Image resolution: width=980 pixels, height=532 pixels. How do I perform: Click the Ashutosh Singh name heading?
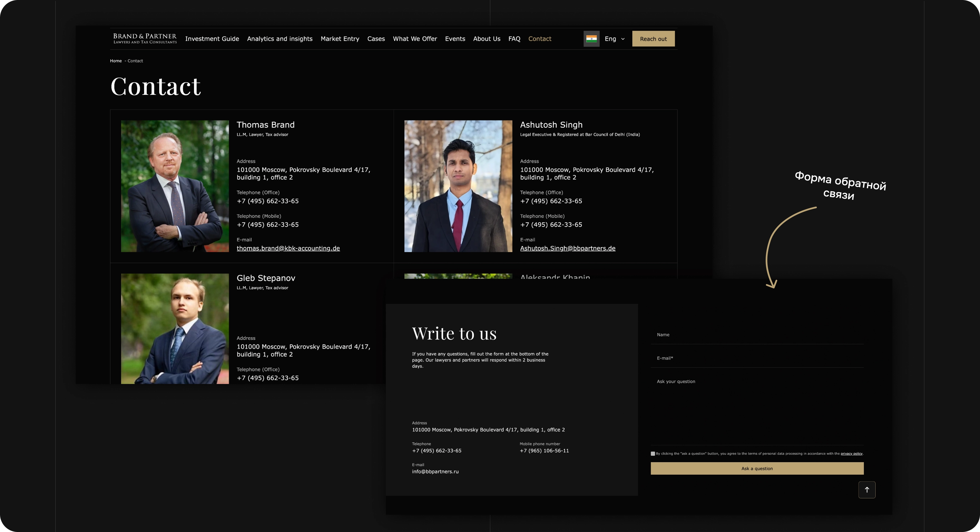click(551, 125)
